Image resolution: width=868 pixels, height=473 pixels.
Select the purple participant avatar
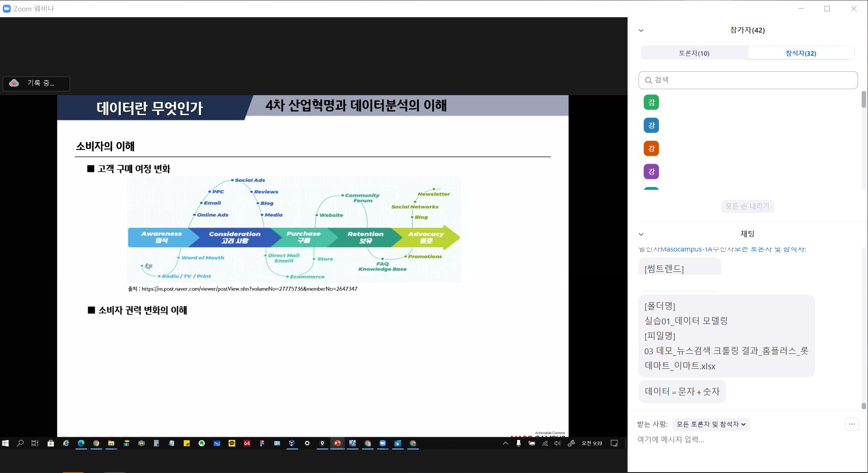tap(651, 172)
